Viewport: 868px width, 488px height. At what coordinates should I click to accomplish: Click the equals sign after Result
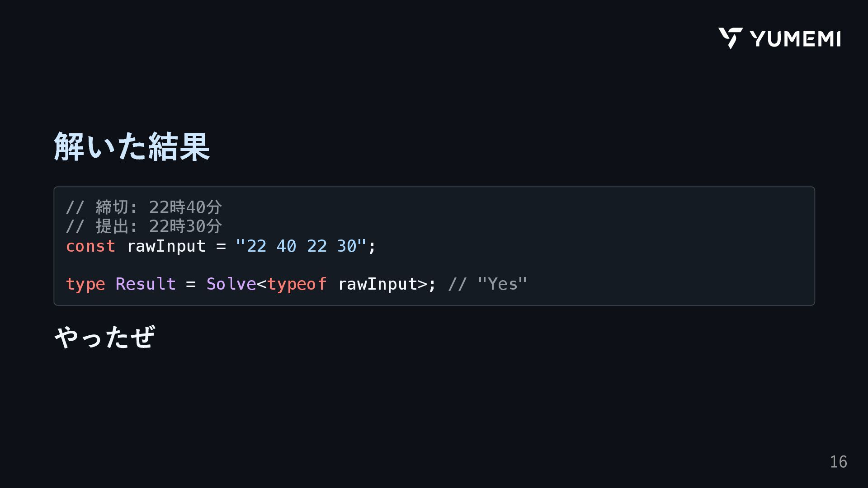(x=191, y=284)
